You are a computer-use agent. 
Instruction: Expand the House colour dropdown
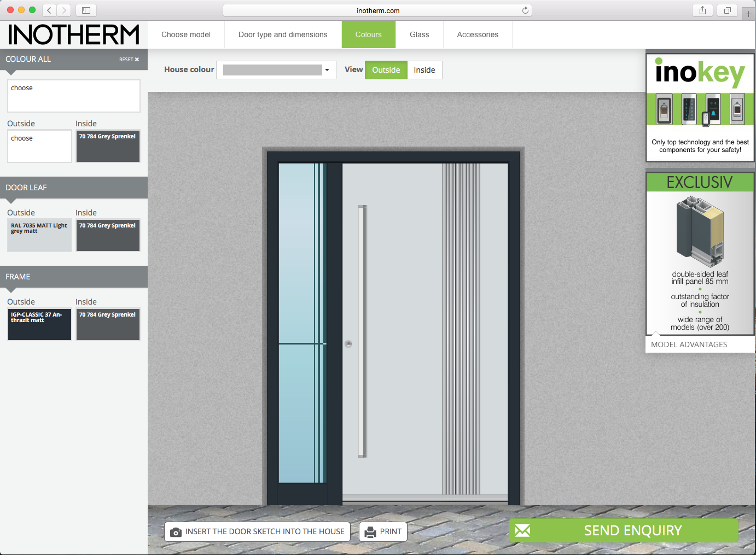tap(276, 70)
